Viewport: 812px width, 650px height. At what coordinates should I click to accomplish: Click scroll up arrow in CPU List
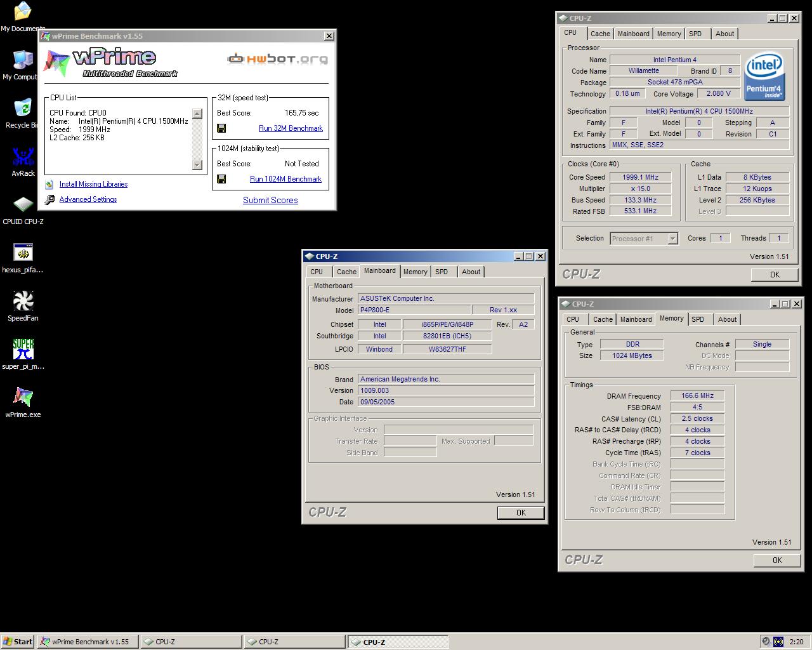tap(197, 114)
